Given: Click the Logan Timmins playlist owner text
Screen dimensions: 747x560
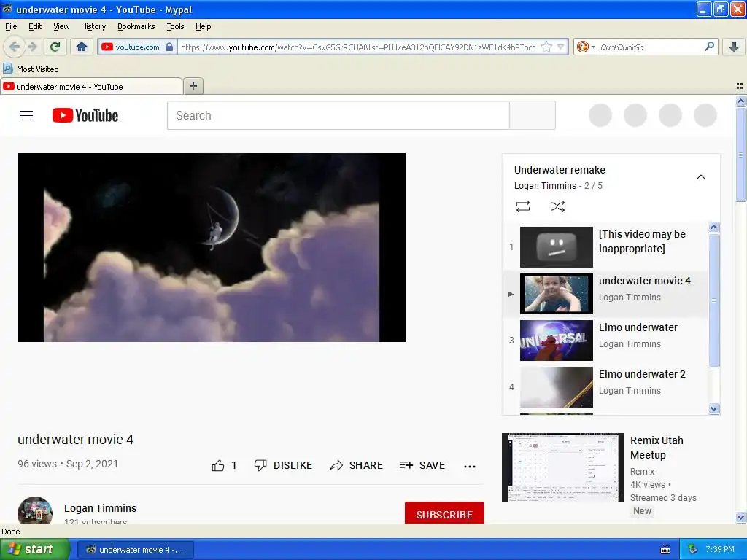Looking at the screenshot, I should [545, 186].
